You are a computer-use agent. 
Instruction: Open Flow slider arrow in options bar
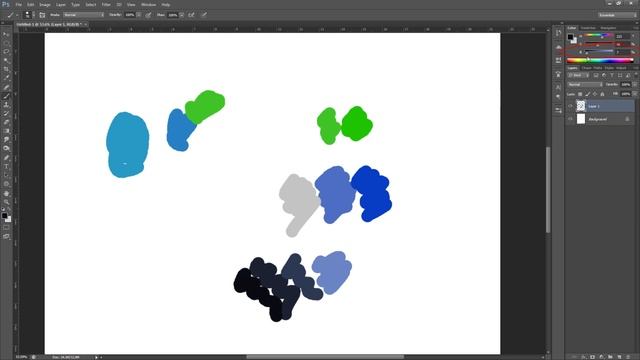click(182, 15)
